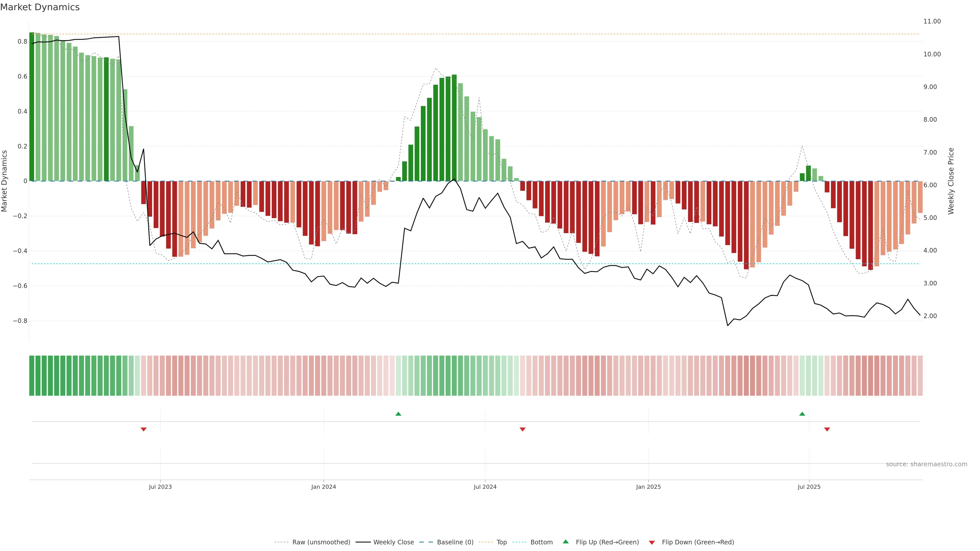Viewport: 980px width, 551px height.
Task: Click the flip-up triangle near Jul 2025
Action: pyautogui.click(x=802, y=414)
